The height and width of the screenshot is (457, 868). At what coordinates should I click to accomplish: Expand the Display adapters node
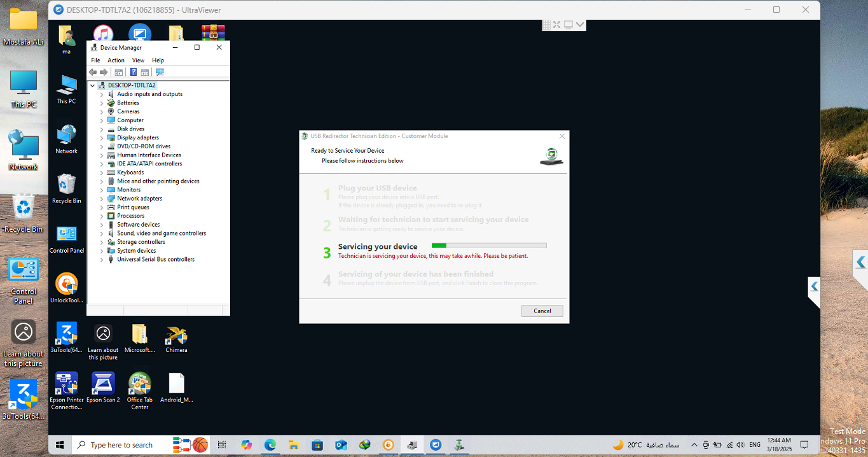(x=102, y=137)
